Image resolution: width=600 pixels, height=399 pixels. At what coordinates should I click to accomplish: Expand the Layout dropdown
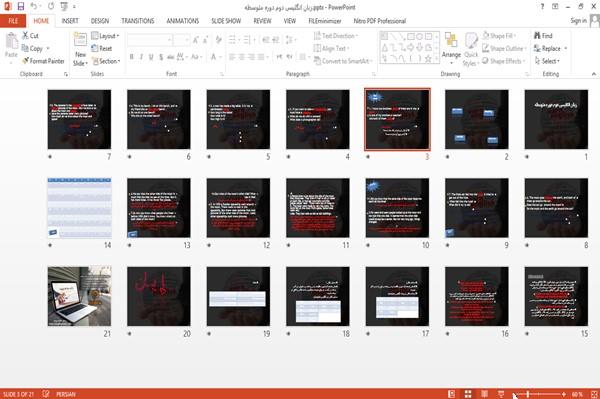[105, 36]
